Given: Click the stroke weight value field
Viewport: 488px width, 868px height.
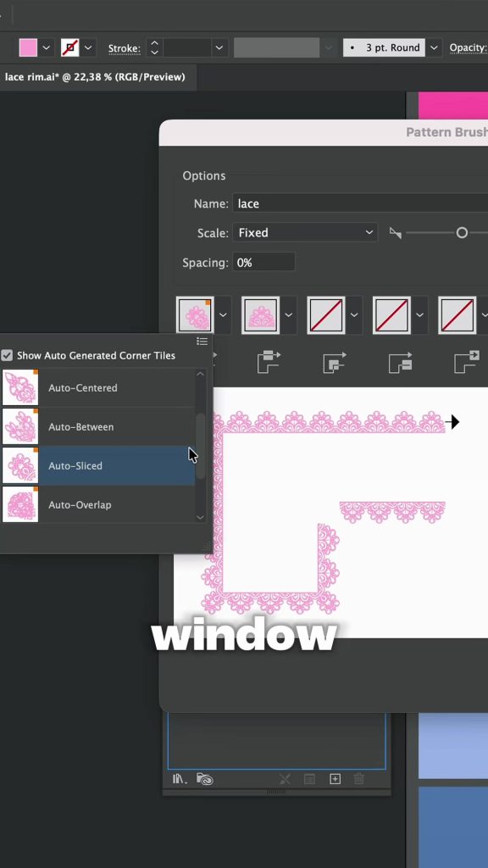Looking at the screenshot, I should pos(187,47).
